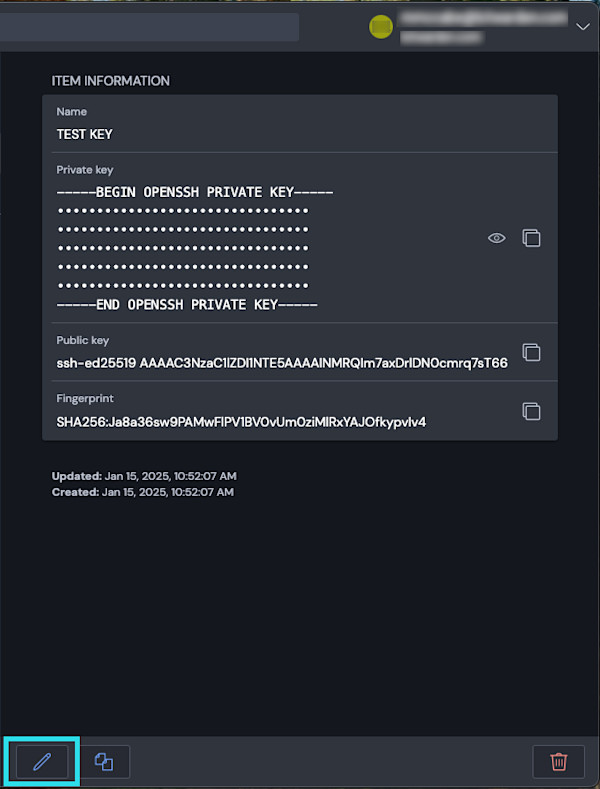Click the END OPENSSH PRIVATE KEY line
600x789 pixels.
(187, 305)
